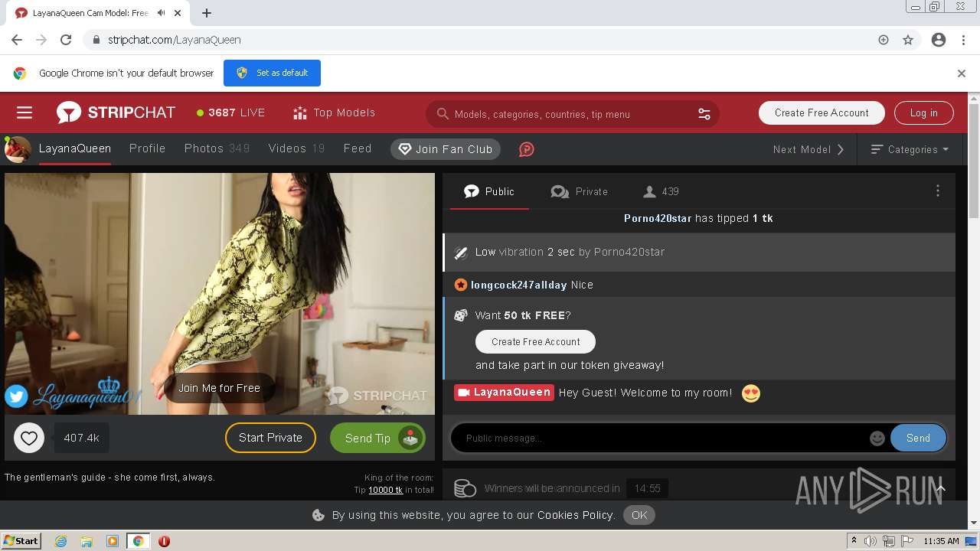Click Send message button
The width and height of the screenshot is (980, 551).
(x=918, y=438)
